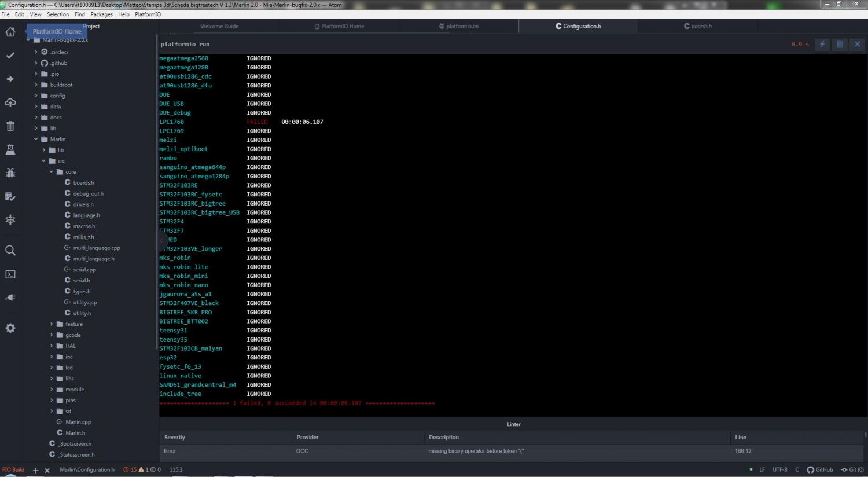The image size is (868, 477).
Task: Open language.h in the project tree
Action: [x=86, y=215]
